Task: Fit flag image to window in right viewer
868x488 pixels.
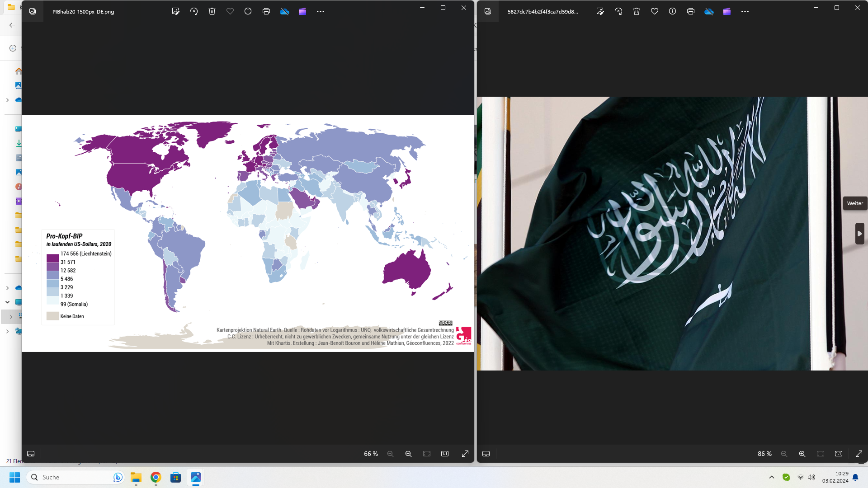Action: tap(821, 454)
